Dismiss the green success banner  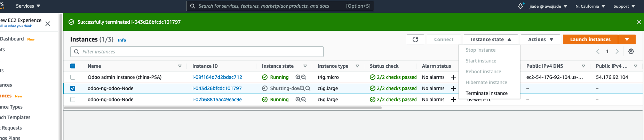point(639,22)
